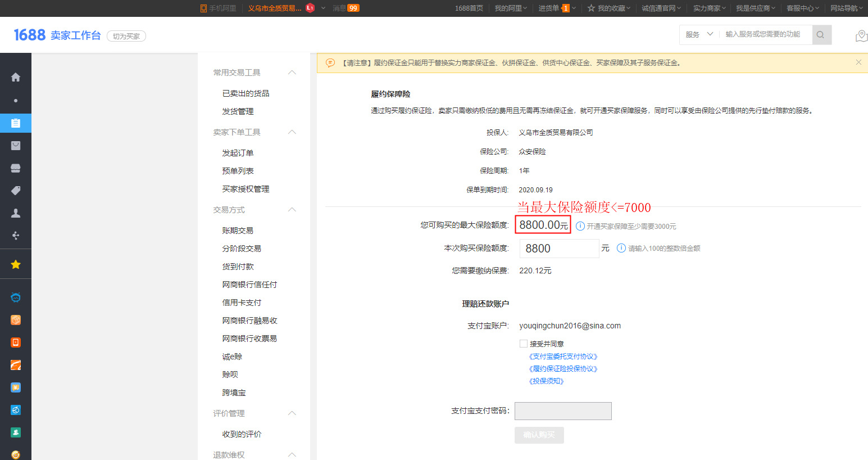Open the 诚信通官网 dropdown
The width and height of the screenshot is (868, 460).
(x=661, y=8)
